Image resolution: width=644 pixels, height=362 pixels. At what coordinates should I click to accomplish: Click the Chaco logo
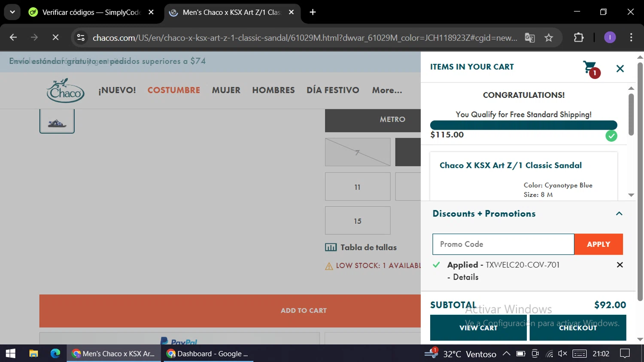click(x=65, y=90)
